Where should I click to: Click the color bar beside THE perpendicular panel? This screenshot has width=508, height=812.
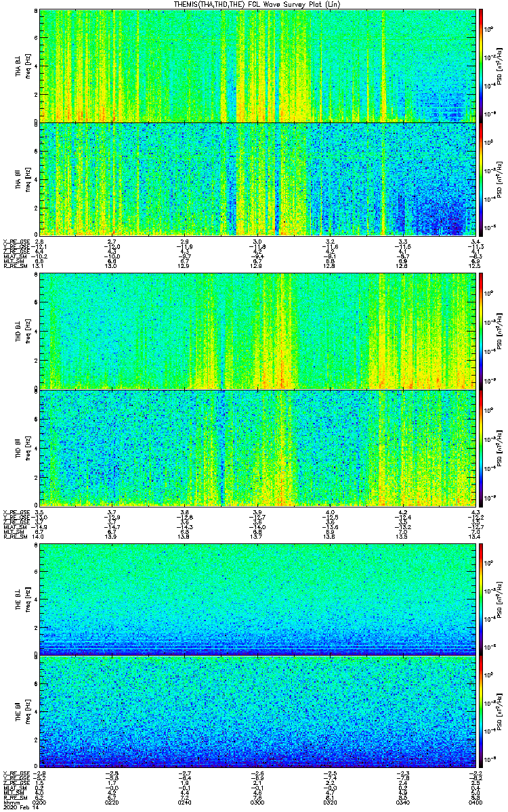482,598
